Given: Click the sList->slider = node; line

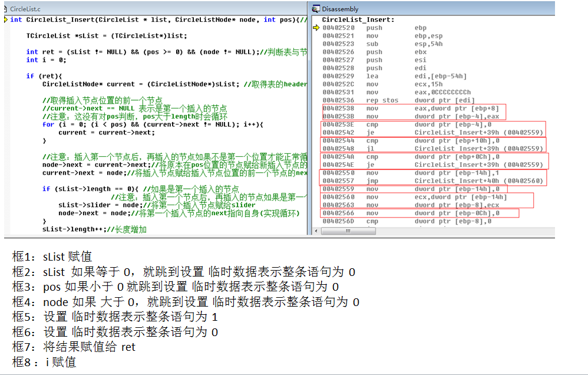Looking at the screenshot, I should pos(157,205).
